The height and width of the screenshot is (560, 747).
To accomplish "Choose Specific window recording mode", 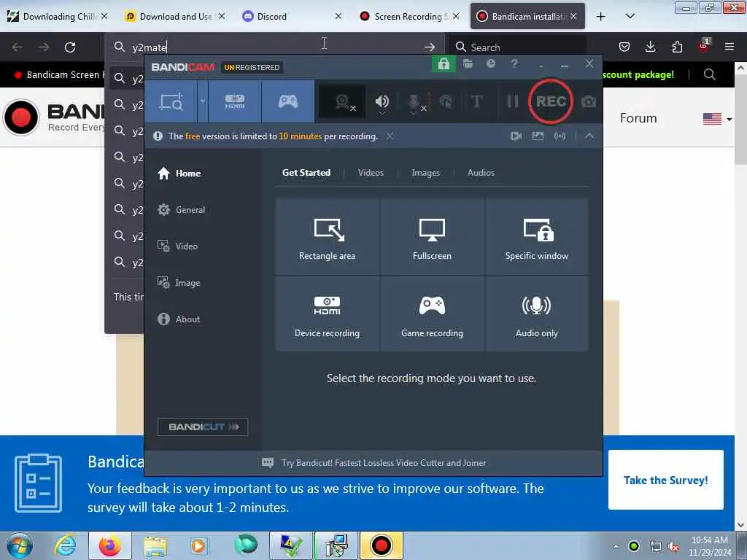I will (537, 237).
